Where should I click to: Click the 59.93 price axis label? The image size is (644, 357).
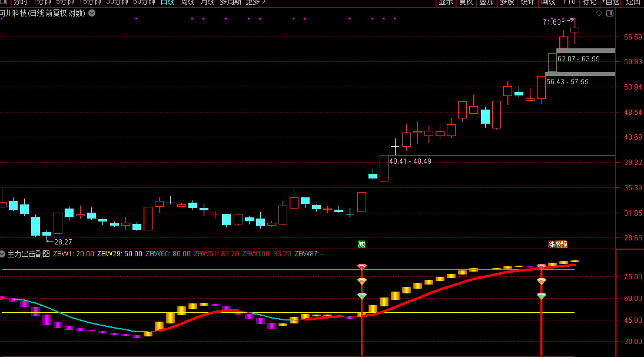[x=633, y=62]
